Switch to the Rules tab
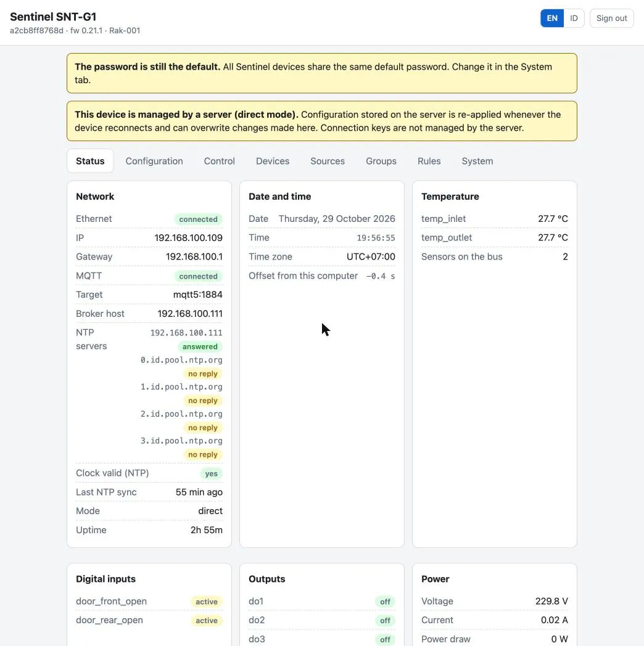Image resolution: width=644 pixels, height=646 pixels. 429,161
